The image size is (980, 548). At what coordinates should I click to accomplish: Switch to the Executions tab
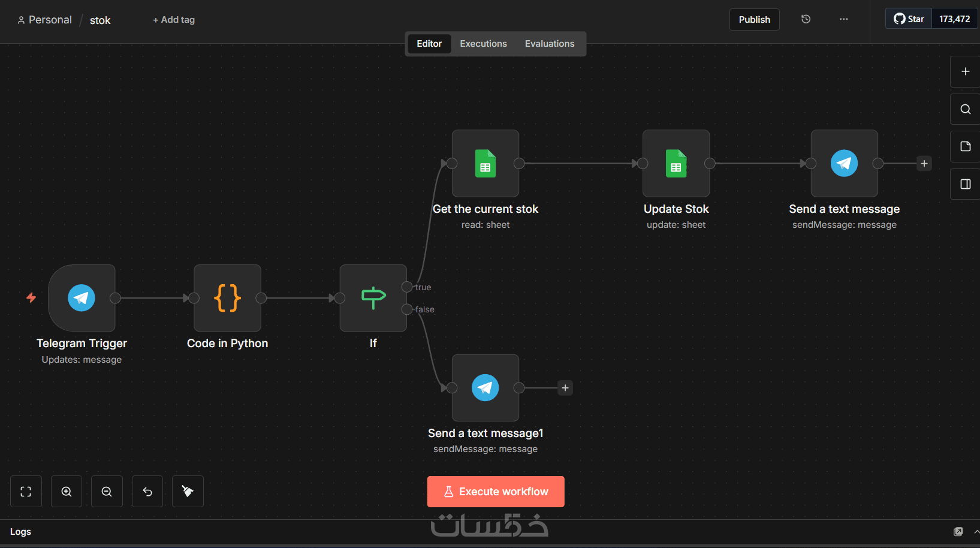click(x=483, y=44)
